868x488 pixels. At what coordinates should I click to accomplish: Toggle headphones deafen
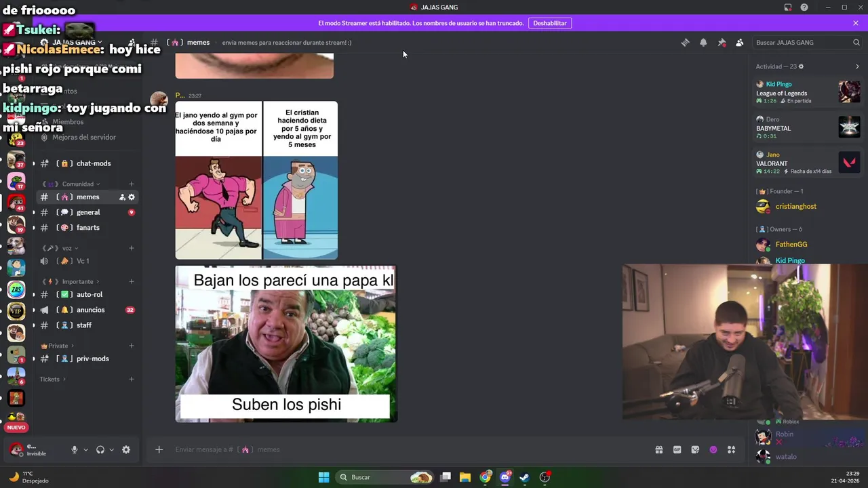100,449
